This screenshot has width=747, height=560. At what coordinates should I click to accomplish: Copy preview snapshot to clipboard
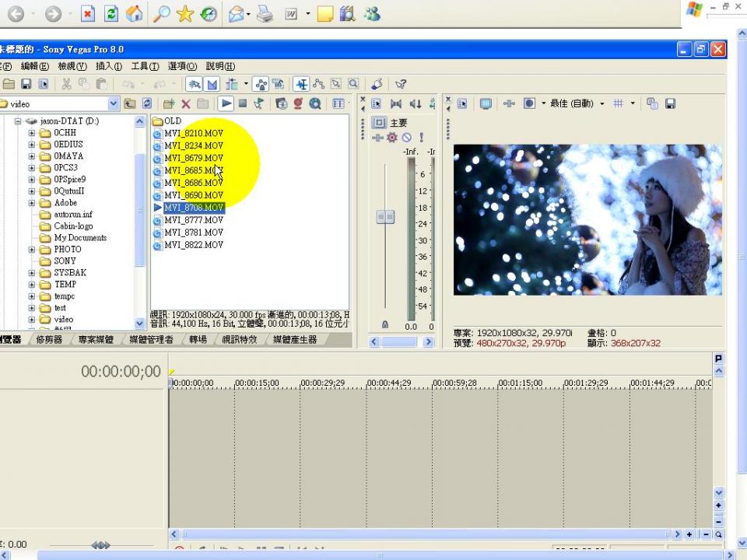652,103
